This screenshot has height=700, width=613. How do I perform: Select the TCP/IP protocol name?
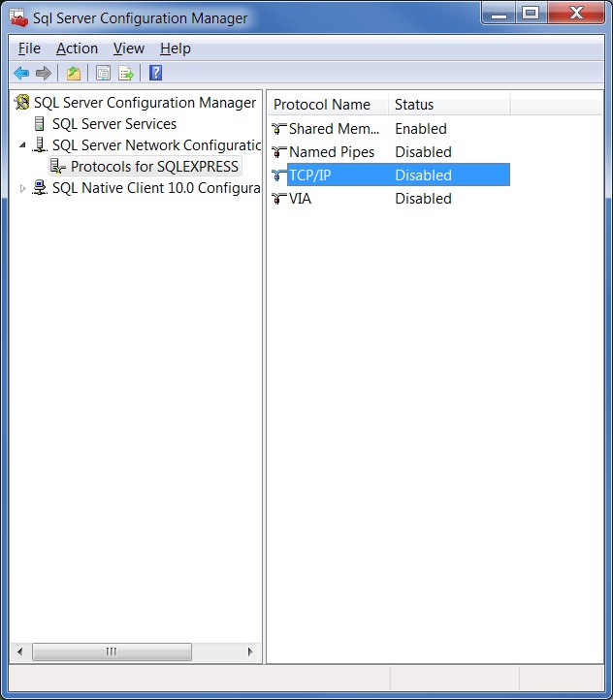point(309,175)
